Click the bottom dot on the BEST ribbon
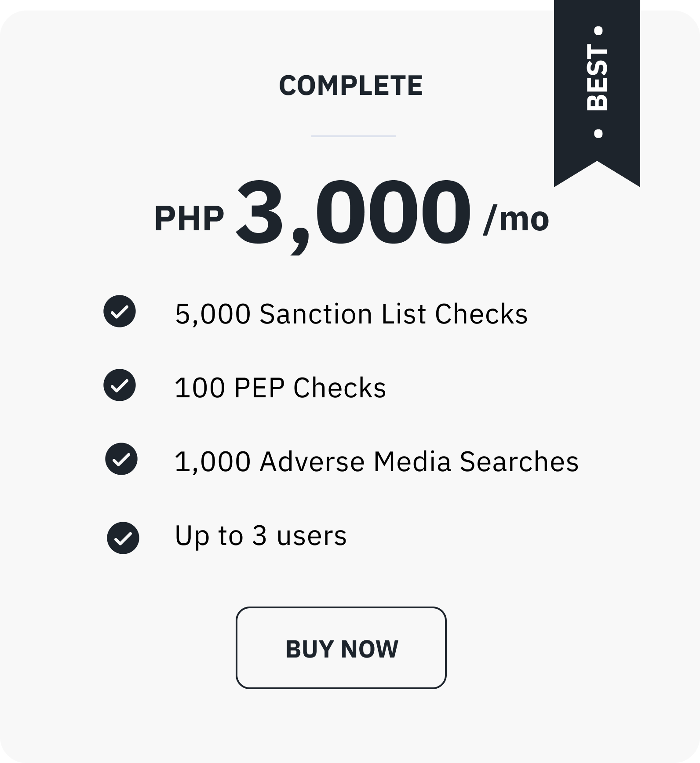700x763 pixels. tap(598, 133)
